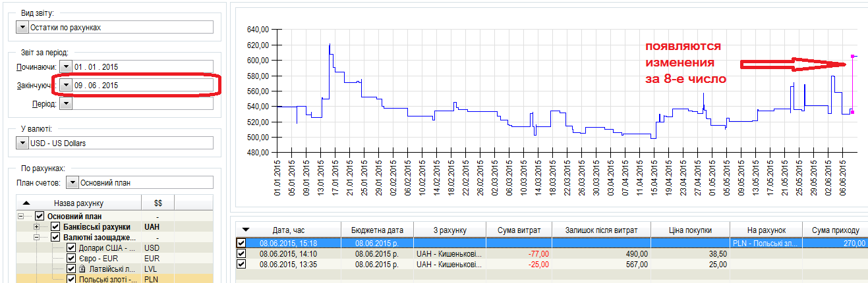
Task: Toggle the Польські злоті account checkbox
Action: click(x=71, y=279)
